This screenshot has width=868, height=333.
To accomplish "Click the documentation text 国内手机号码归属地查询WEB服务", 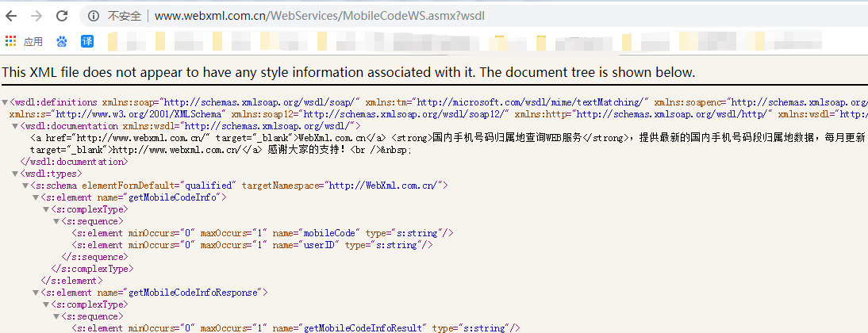I will (506, 138).
